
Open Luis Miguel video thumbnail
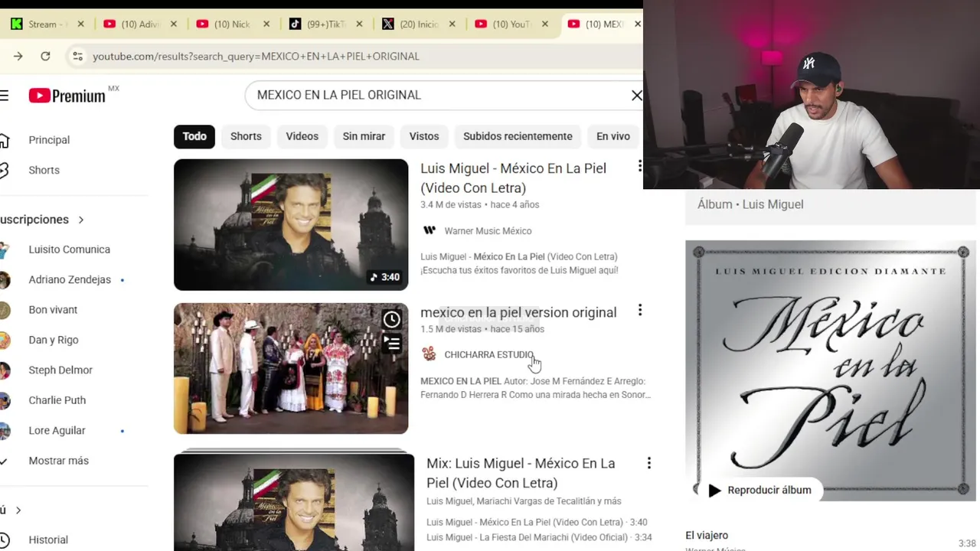tap(291, 225)
